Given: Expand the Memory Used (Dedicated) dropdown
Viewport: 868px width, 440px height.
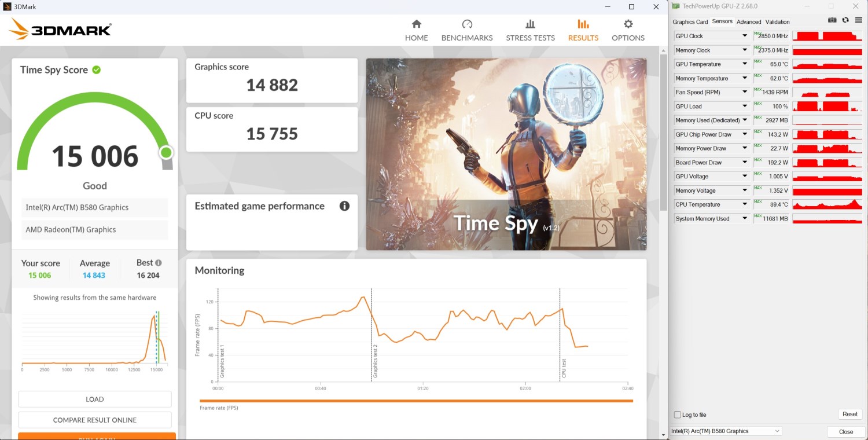Looking at the screenshot, I should [x=745, y=120].
